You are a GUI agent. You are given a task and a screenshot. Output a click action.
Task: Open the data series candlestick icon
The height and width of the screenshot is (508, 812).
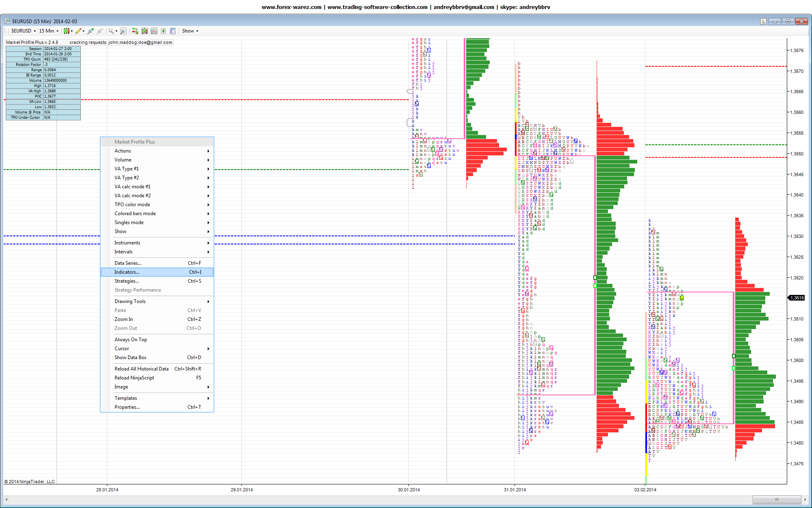(144, 31)
